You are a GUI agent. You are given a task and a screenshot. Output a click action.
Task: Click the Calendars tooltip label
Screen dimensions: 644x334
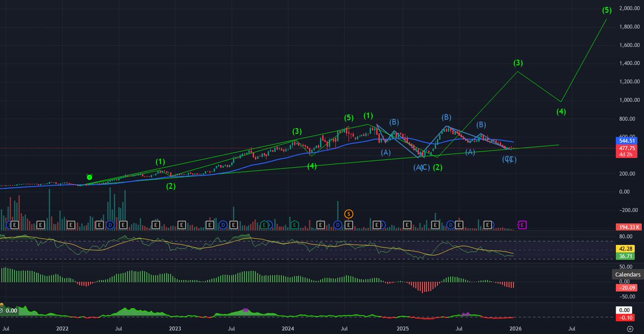(x=627, y=274)
